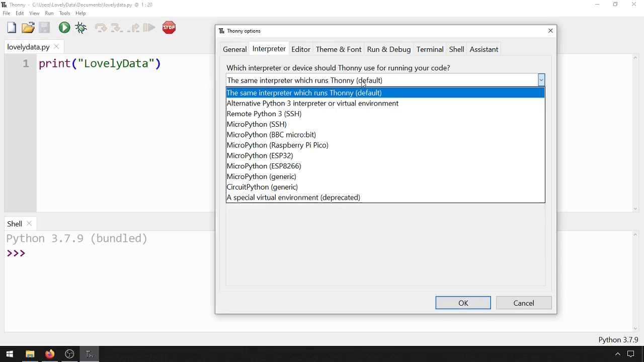Viewport: 644px width, 362px height.
Task: Open Firefox from the taskbar
Action: pyautogui.click(x=50, y=354)
